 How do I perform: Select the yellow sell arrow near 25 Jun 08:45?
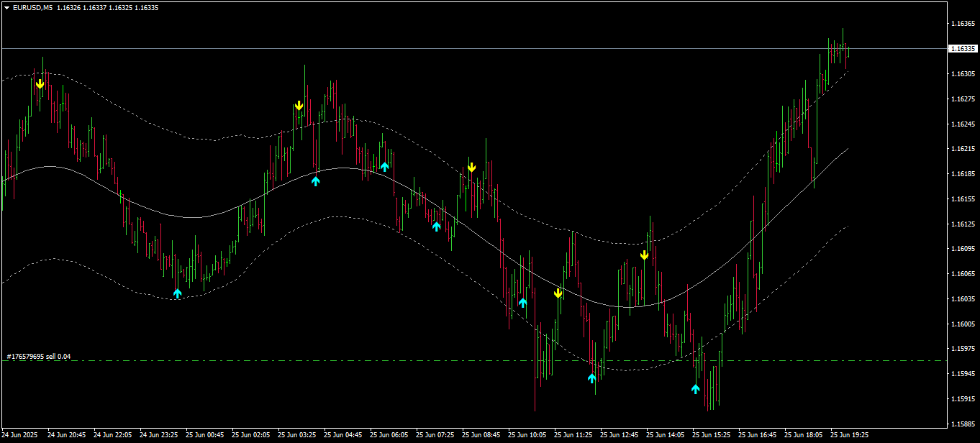(471, 168)
